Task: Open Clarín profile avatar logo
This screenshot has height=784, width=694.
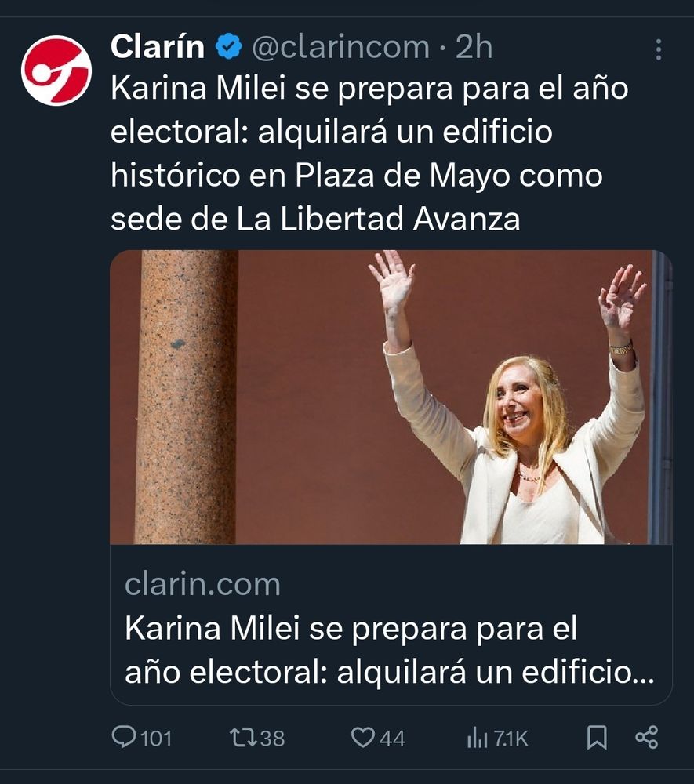Action: click(56, 70)
